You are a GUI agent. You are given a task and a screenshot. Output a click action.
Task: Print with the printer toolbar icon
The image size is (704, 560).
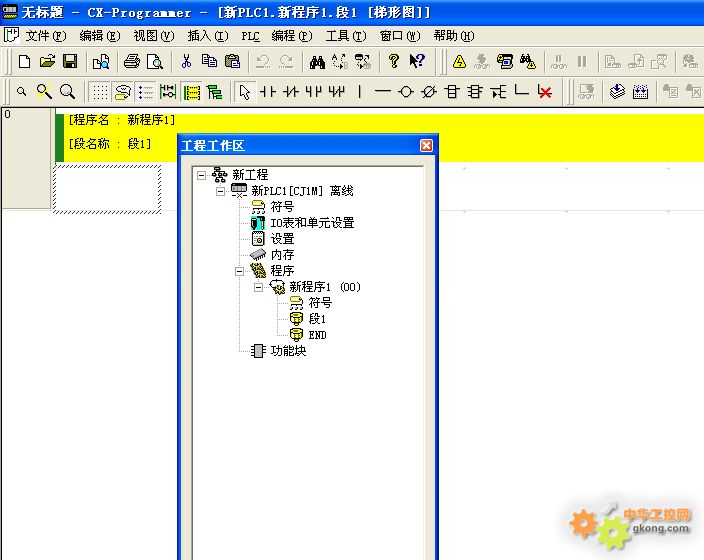coord(132,62)
